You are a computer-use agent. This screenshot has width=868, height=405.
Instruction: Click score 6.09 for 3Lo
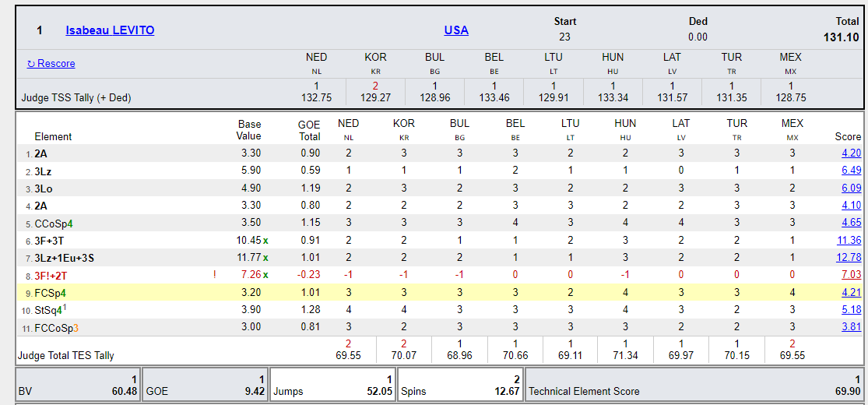pyautogui.click(x=849, y=188)
